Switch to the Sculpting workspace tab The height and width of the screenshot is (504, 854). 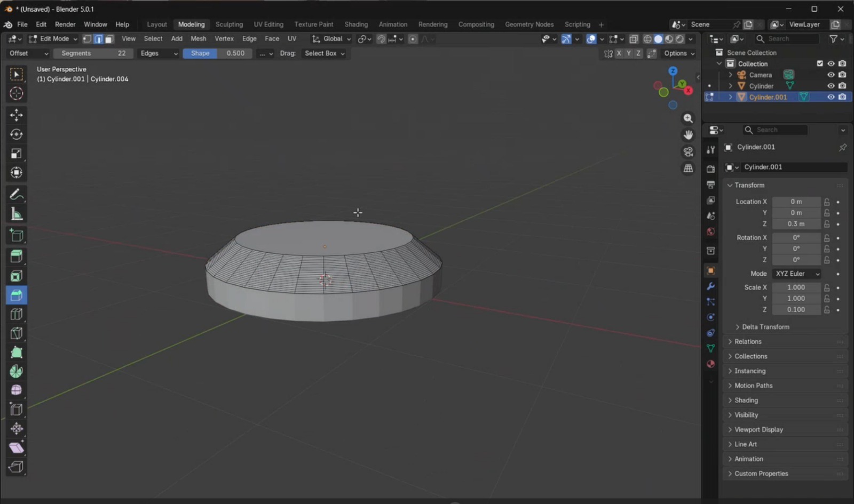coord(229,24)
